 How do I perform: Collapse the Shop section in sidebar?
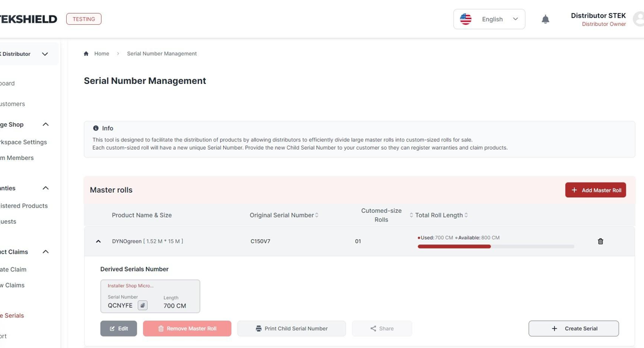click(45, 124)
